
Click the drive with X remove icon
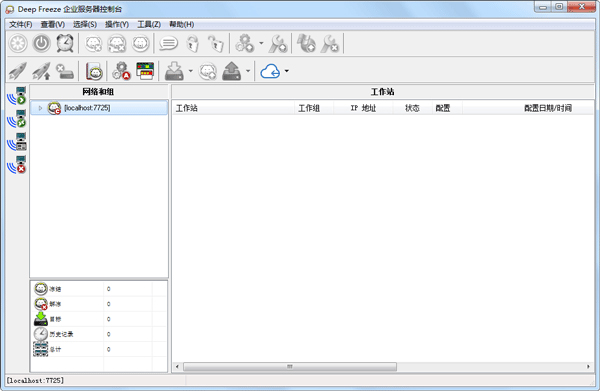[65, 71]
